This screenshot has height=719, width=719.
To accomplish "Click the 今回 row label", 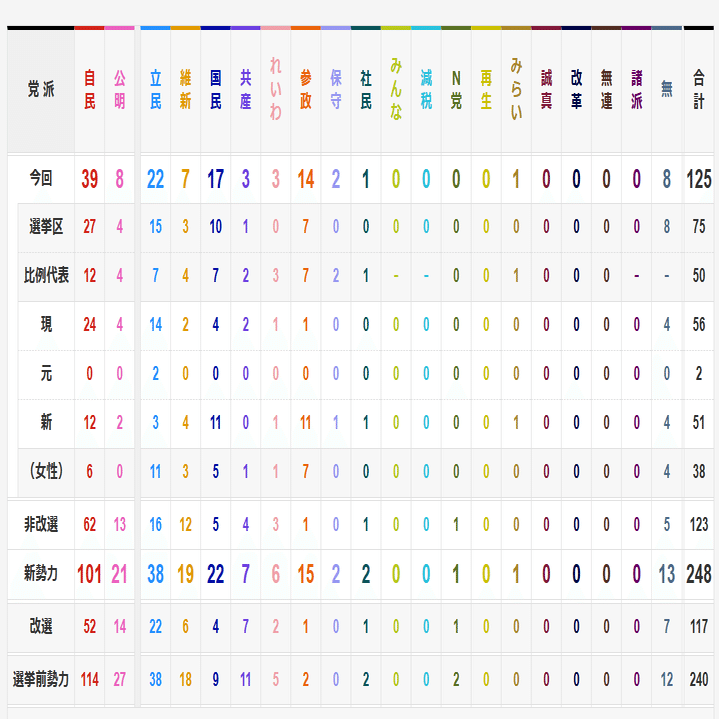I will point(41,178).
